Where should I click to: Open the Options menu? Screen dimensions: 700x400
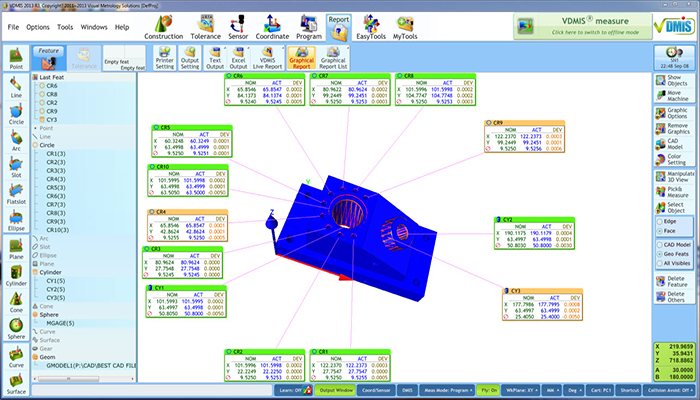(x=38, y=27)
